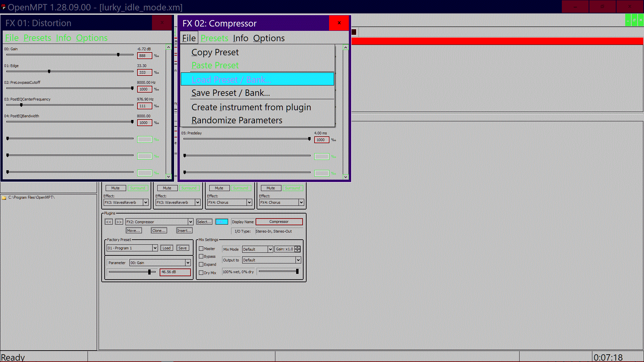The height and width of the screenshot is (362, 644).
Task: Expand the Factory Preset 01 - Program 1 dropdown
Action: pos(155,248)
